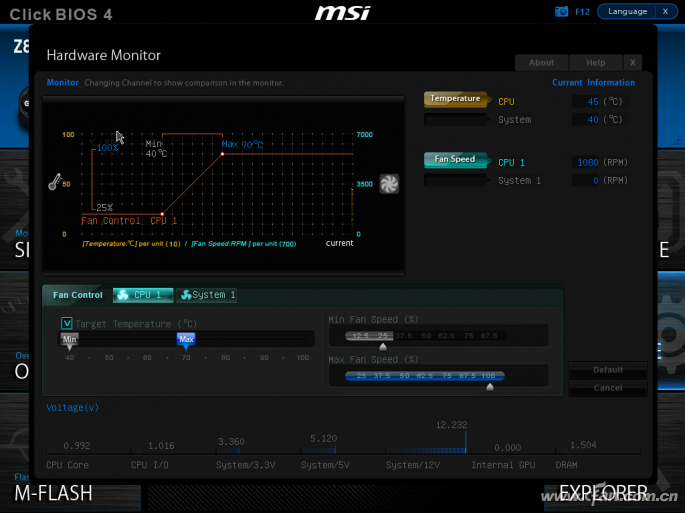
Task: Click the fan icon on CPU 1 tab
Action: click(x=123, y=295)
